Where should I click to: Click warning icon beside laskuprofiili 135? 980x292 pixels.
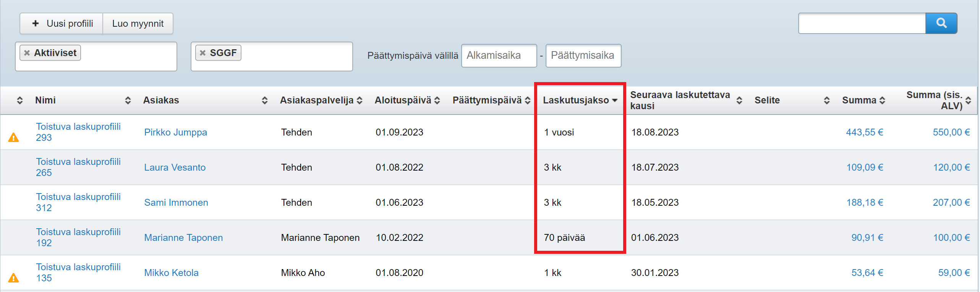click(x=13, y=278)
